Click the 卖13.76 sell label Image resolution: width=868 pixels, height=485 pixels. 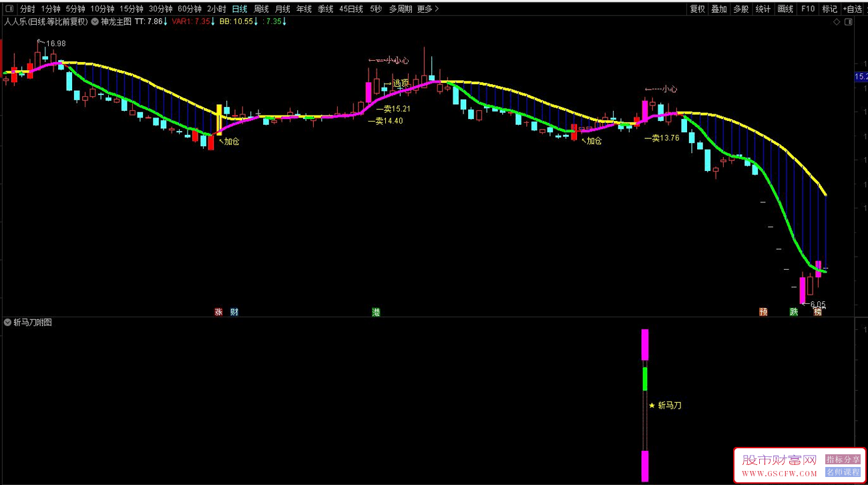click(x=666, y=138)
